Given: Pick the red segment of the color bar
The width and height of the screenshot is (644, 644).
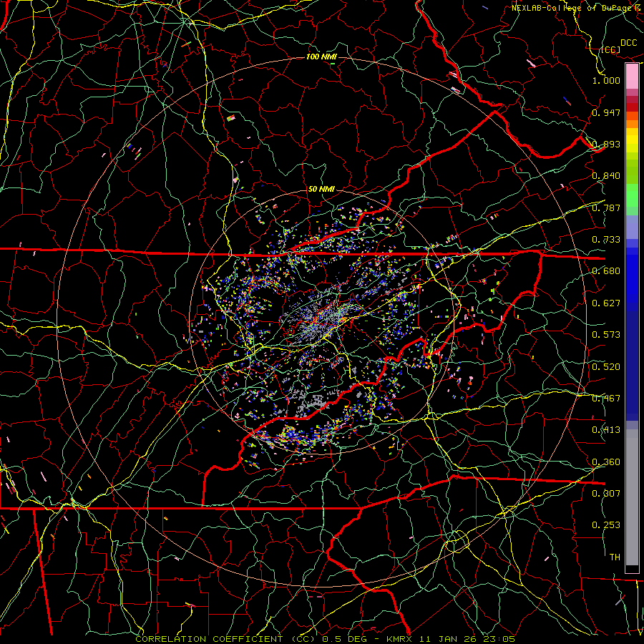Looking at the screenshot, I should (632, 107).
